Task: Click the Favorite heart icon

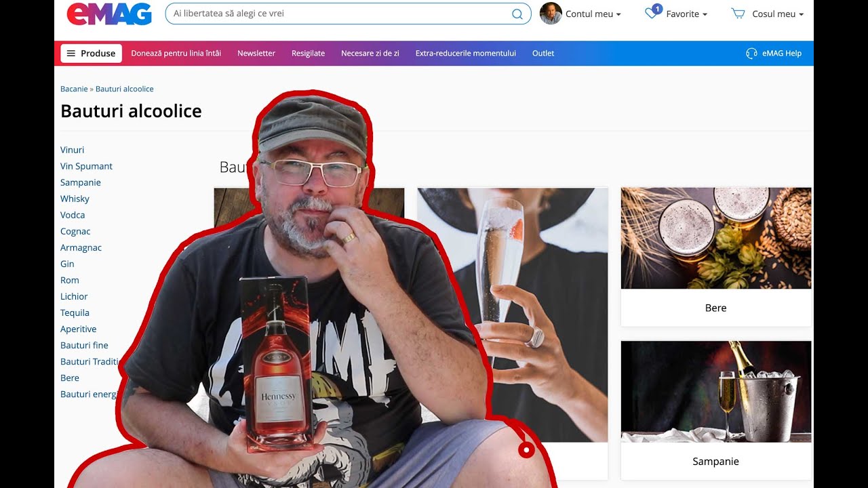Action: (652, 14)
